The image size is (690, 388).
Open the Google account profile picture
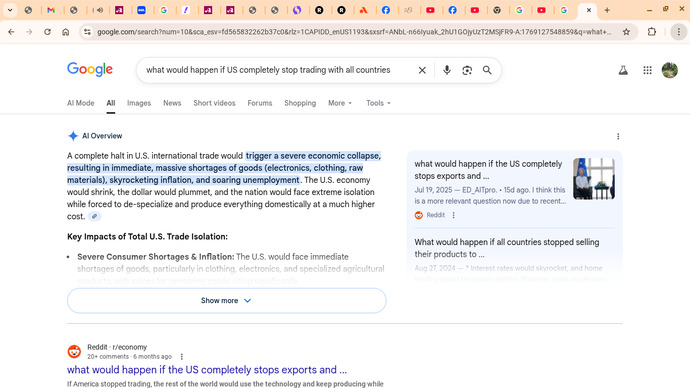coord(670,70)
